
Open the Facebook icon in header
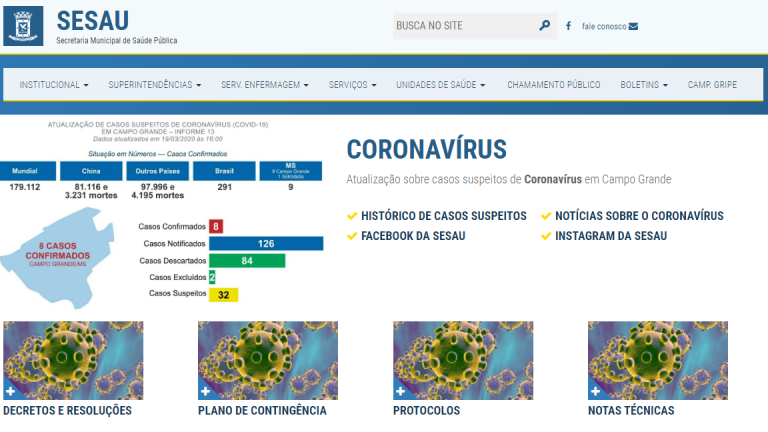point(569,26)
